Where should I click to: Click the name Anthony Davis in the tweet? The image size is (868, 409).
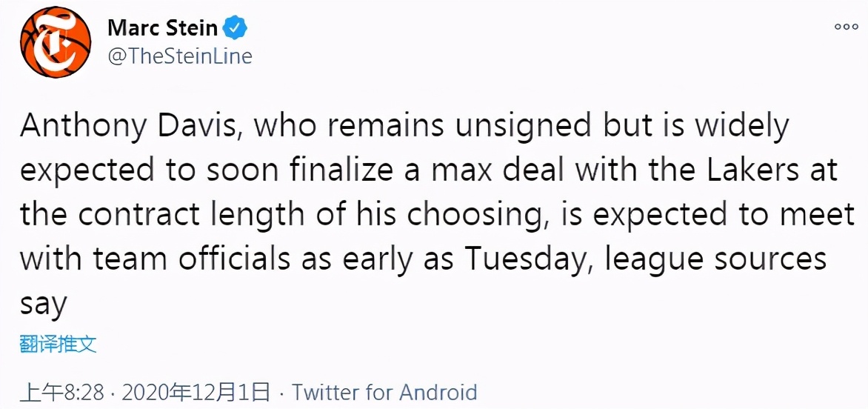(x=128, y=128)
